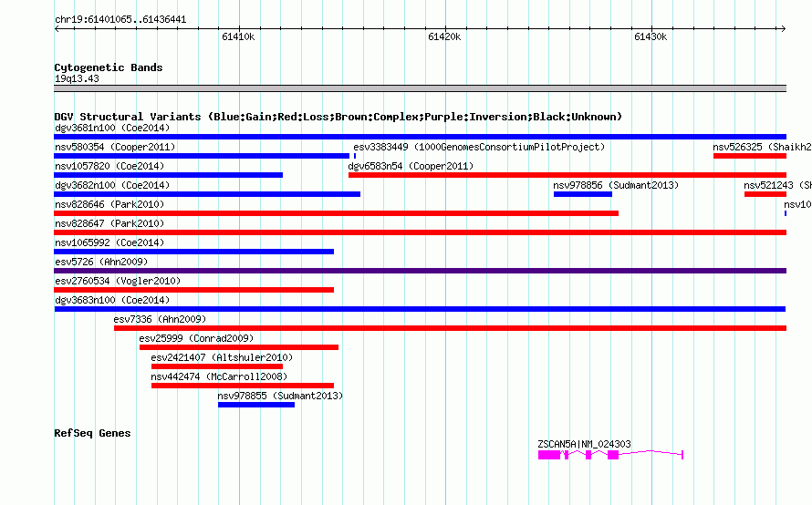This screenshot has width=812, height=505.
Task: Select the blue bar of dgv3682n100
Action: [x=207, y=194]
